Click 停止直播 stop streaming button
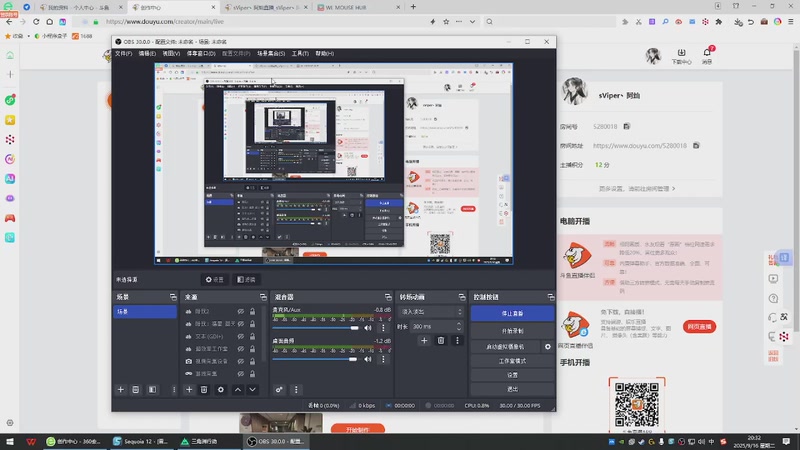The image size is (800, 450). point(512,313)
